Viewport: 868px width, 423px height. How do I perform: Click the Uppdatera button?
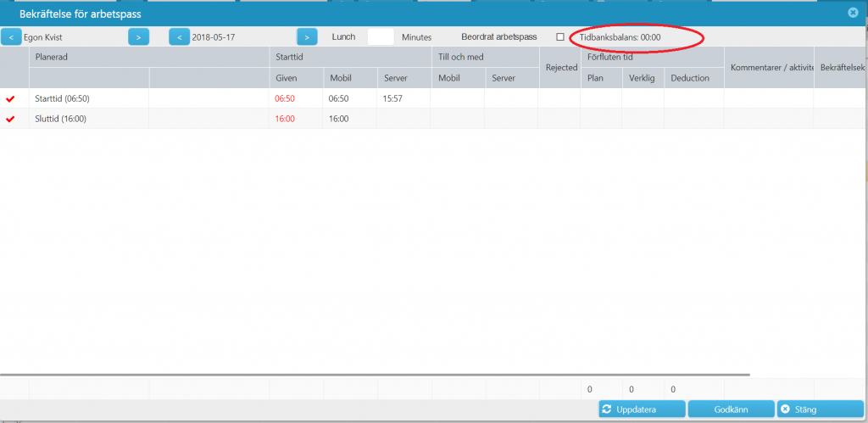tap(643, 409)
